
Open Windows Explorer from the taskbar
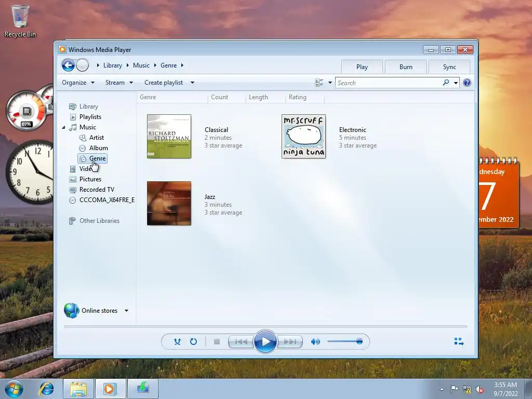click(78, 389)
